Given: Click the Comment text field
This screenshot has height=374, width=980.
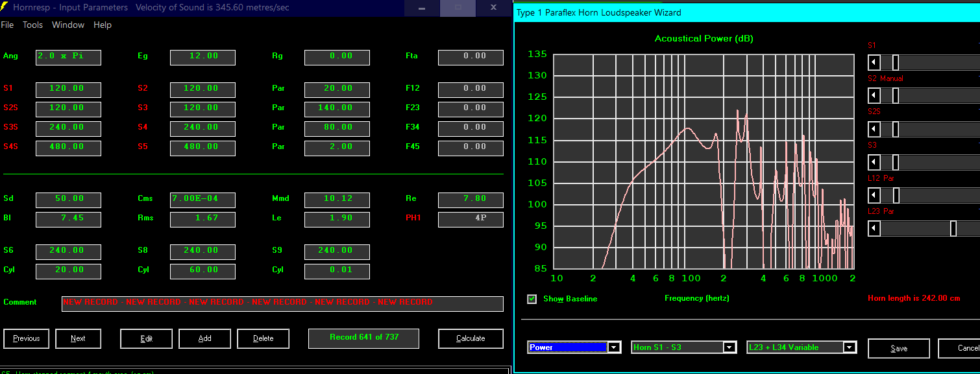Looking at the screenshot, I should pyautogui.click(x=282, y=303).
